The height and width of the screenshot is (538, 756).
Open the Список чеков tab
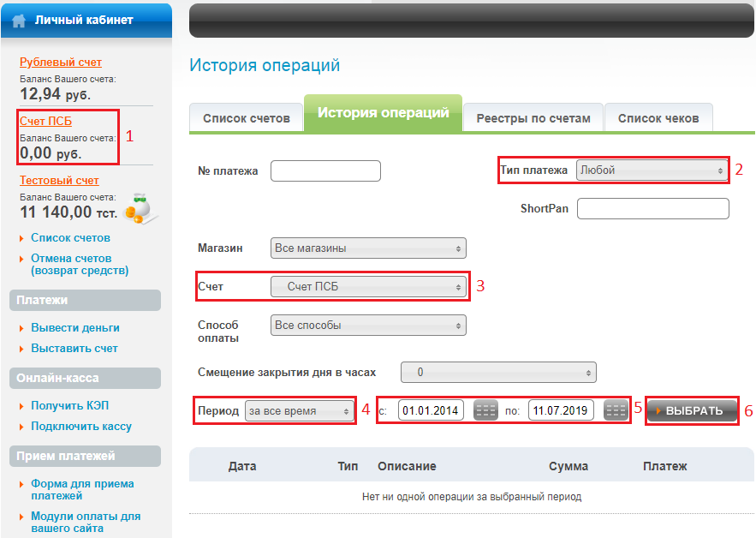tap(658, 118)
